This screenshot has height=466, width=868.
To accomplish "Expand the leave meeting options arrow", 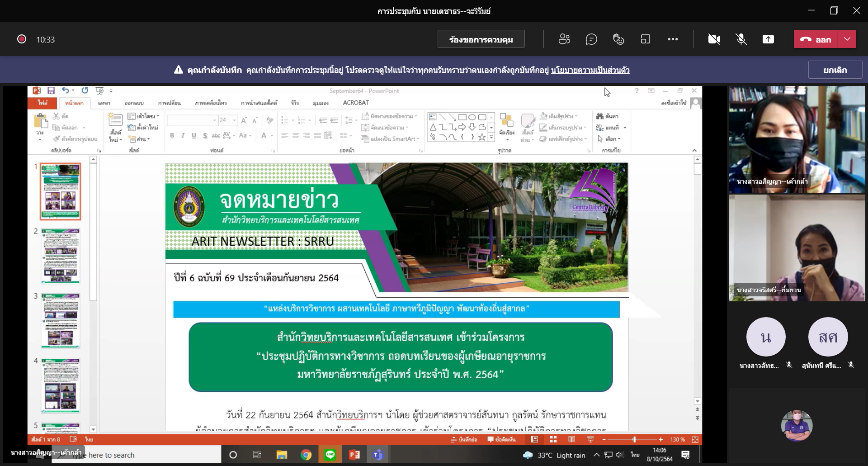I will click(x=847, y=39).
